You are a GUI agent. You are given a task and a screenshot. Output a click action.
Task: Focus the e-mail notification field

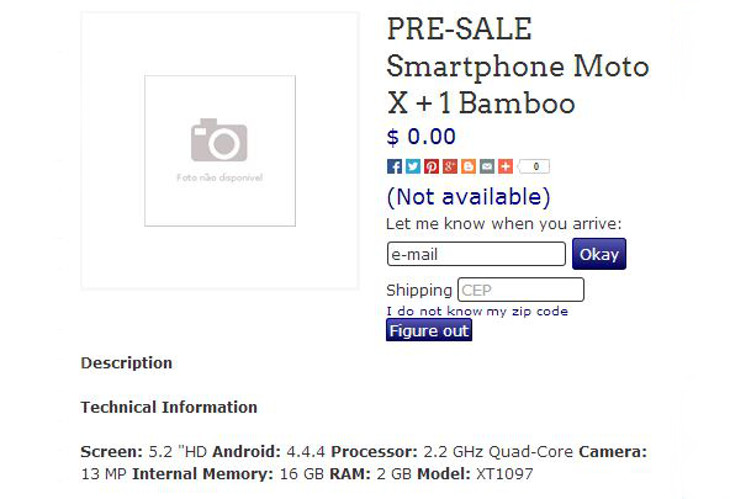point(476,254)
